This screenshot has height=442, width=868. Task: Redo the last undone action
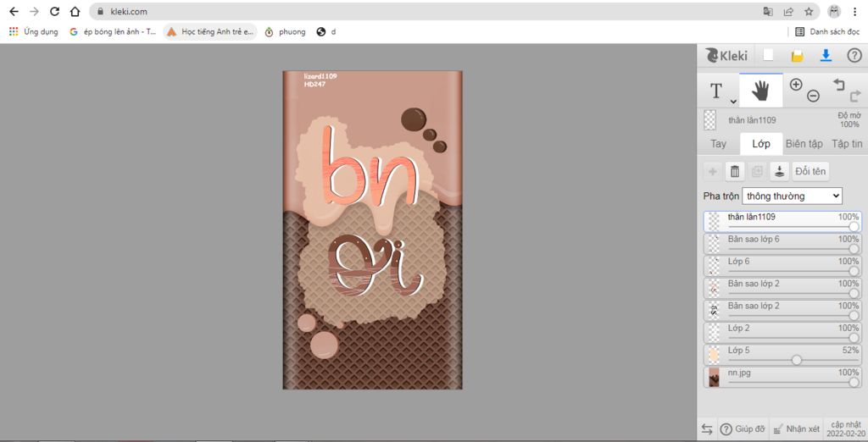[x=855, y=95]
